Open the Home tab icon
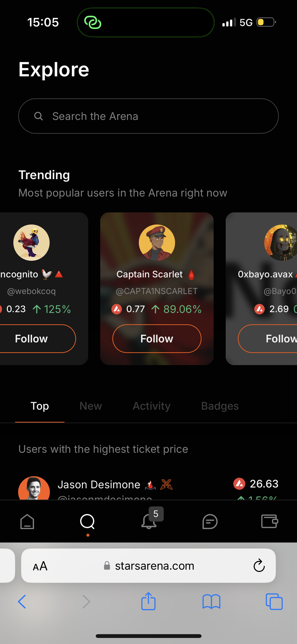This screenshot has width=297, height=644. click(x=27, y=522)
